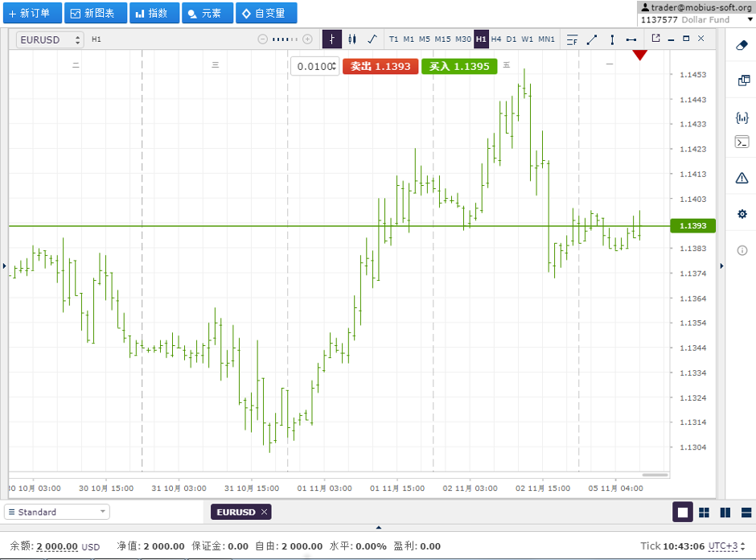Open the curly-brace indicators icon in sidebar
The image size is (756, 560).
tap(742, 117)
